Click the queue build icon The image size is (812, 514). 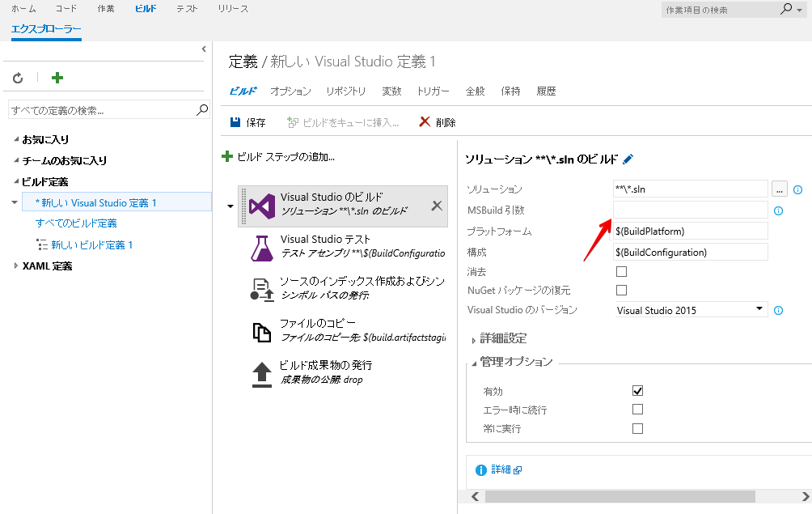[293, 122]
